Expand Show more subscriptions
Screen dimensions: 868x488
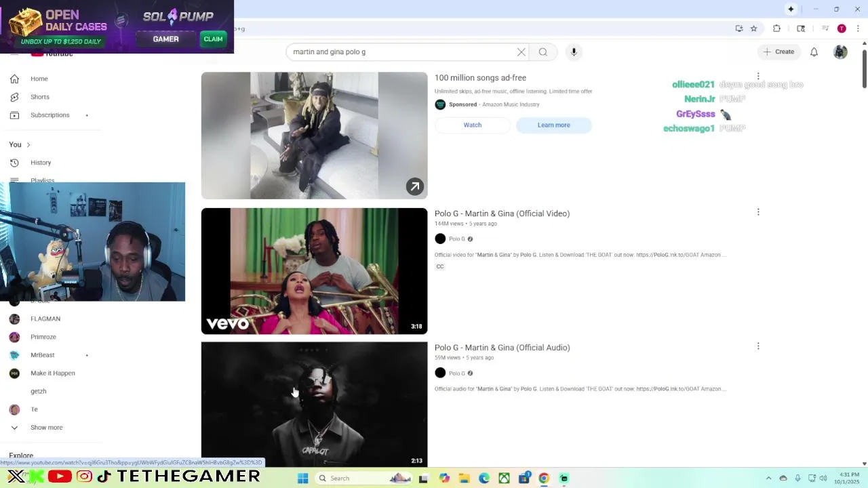click(x=46, y=428)
